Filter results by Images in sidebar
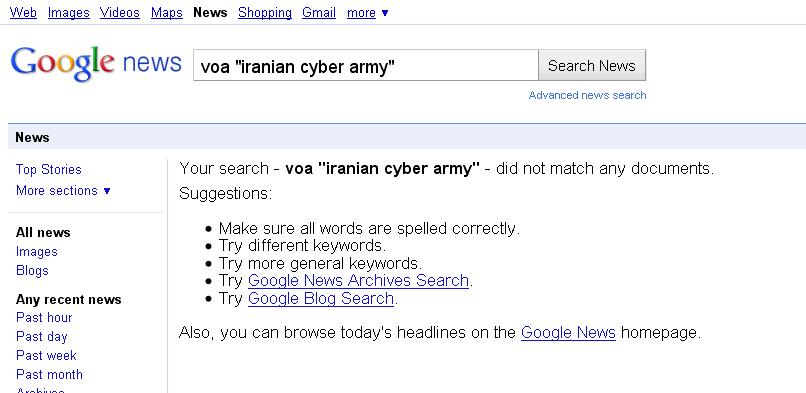The width and height of the screenshot is (806, 393). point(36,252)
